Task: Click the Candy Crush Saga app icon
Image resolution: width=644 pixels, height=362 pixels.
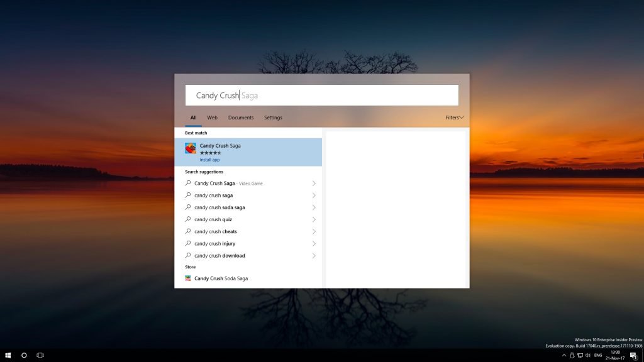Action: (190, 148)
